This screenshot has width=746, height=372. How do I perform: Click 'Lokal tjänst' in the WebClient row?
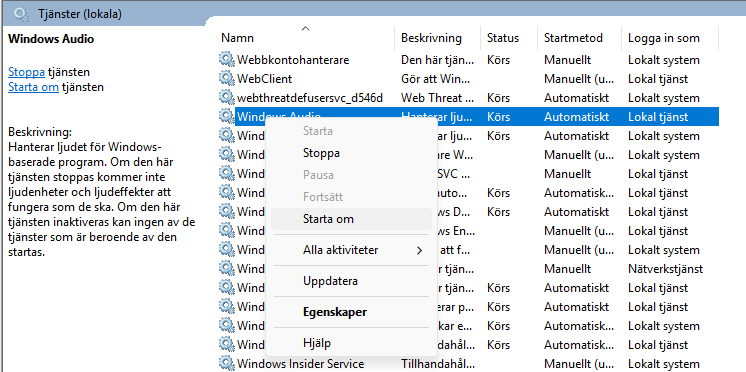(x=658, y=79)
